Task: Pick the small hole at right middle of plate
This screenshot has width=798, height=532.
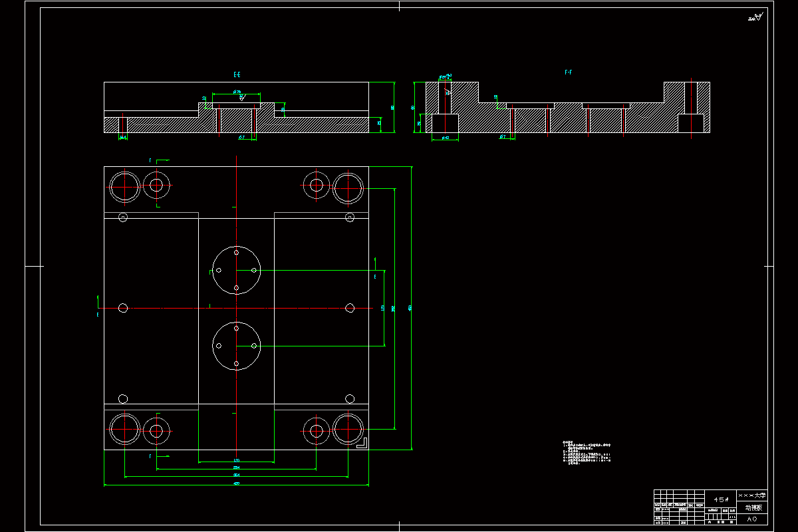Action: pyautogui.click(x=350, y=308)
